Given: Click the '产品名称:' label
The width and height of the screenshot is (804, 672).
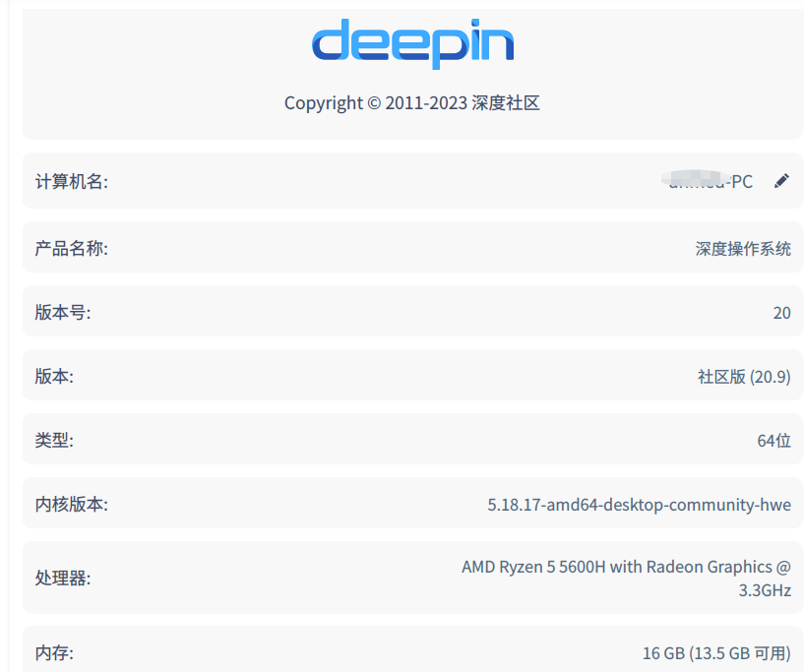Looking at the screenshot, I should click(71, 249).
